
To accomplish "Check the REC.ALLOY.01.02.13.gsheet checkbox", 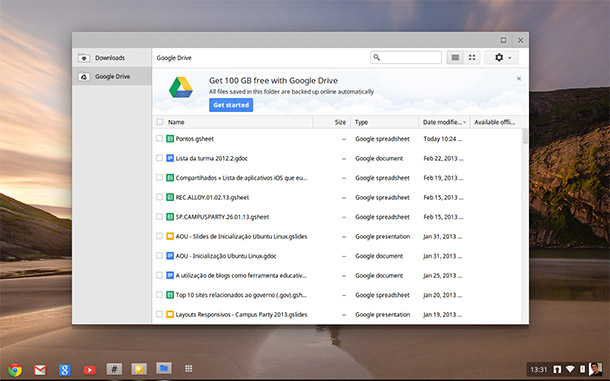I will click(x=159, y=197).
